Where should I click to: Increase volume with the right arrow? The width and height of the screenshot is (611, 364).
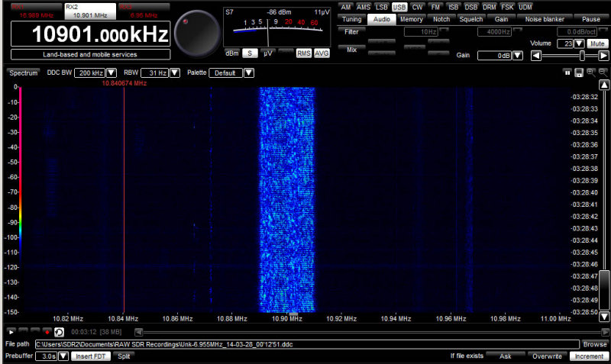pos(603,56)
